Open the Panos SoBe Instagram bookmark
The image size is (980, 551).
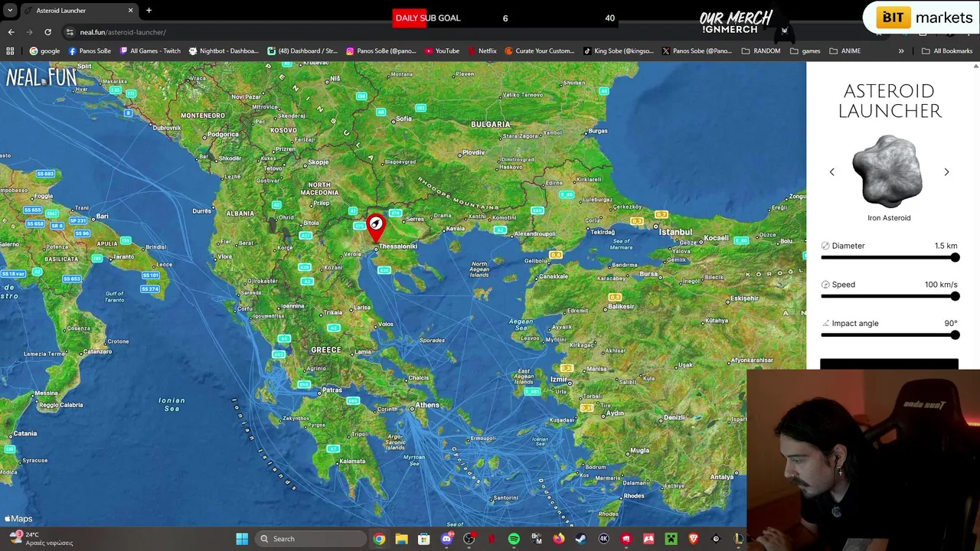[x=381, y=51]
